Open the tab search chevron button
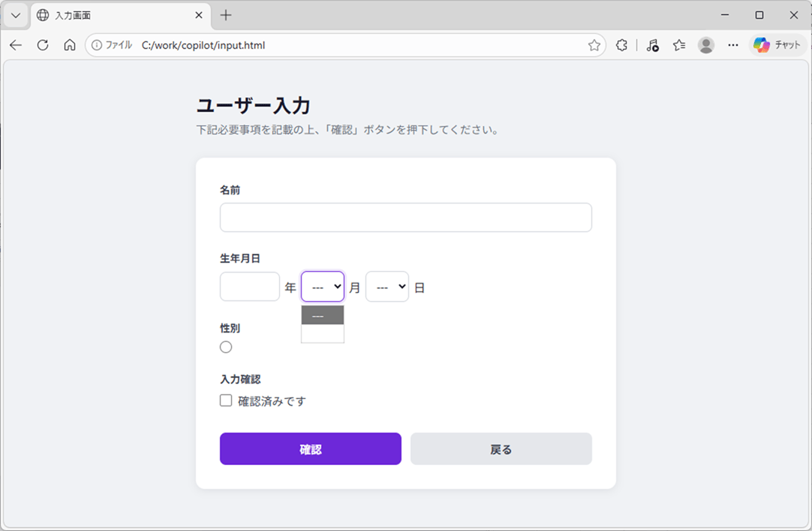The image size is (812, 531). [16, 15]
